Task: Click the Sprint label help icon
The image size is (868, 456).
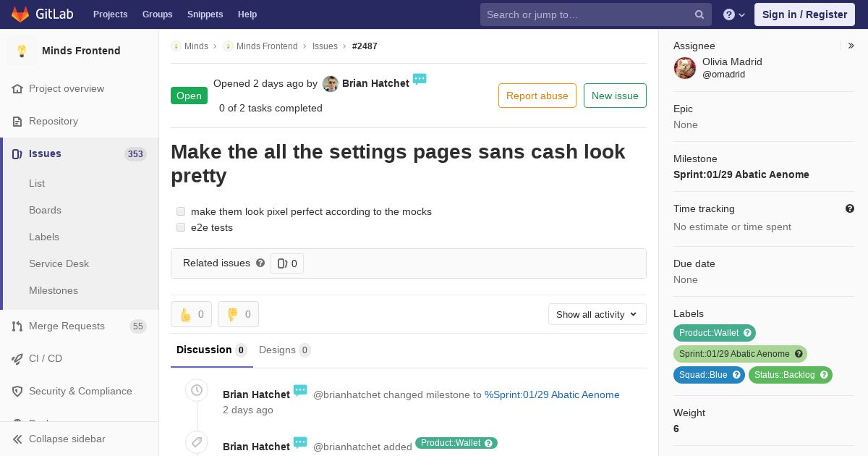Action: pos(799,354)
